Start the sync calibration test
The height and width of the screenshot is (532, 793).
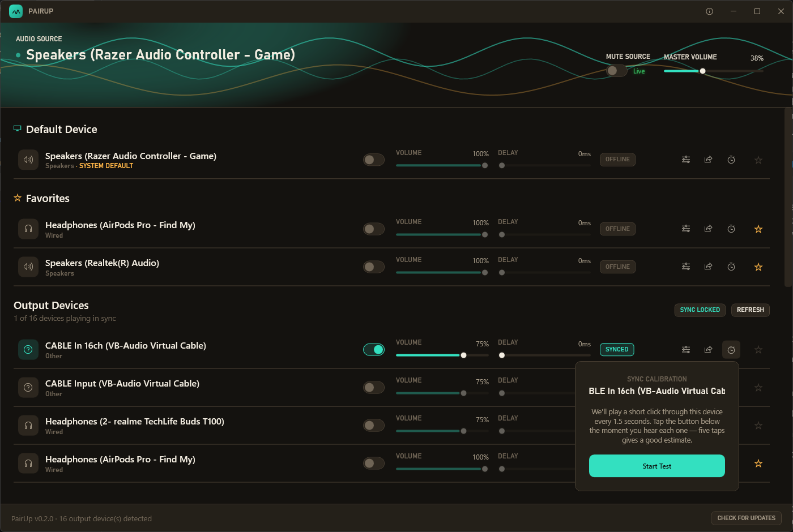pyautogui.click(x=657, y=466)
